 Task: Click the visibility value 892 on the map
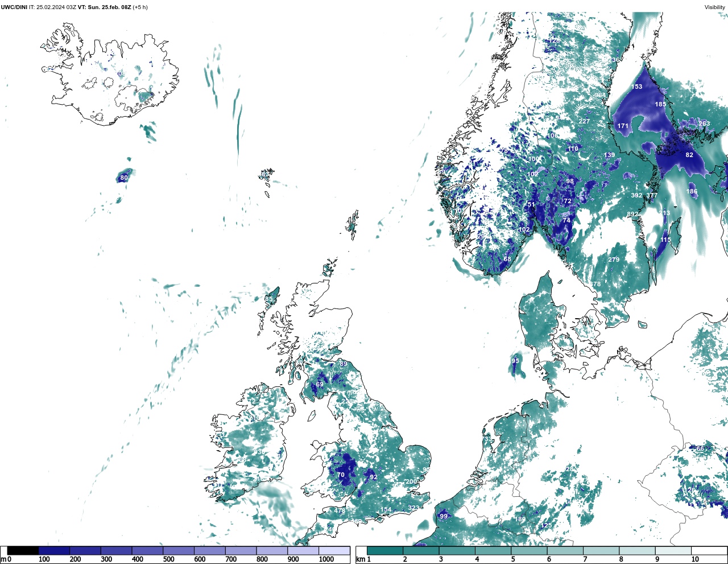pyautogui.click(x=632, y=214)
